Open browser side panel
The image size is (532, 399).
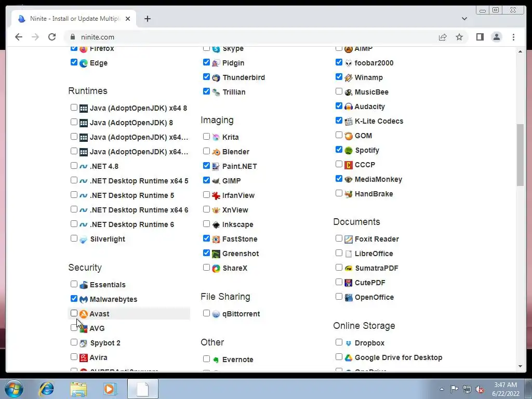click(480, 37)
